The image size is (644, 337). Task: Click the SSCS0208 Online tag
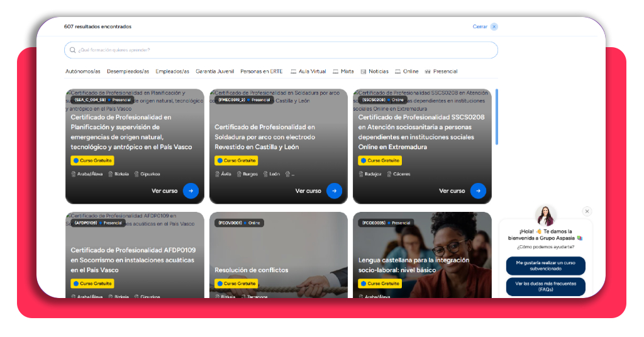pyautogui.click(x=382, y=100)
